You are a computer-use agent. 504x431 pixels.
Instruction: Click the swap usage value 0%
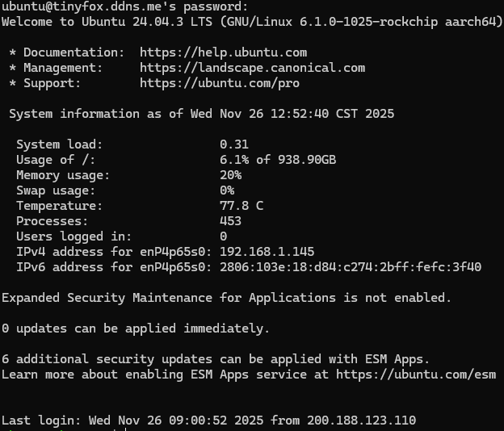point(227,190)
